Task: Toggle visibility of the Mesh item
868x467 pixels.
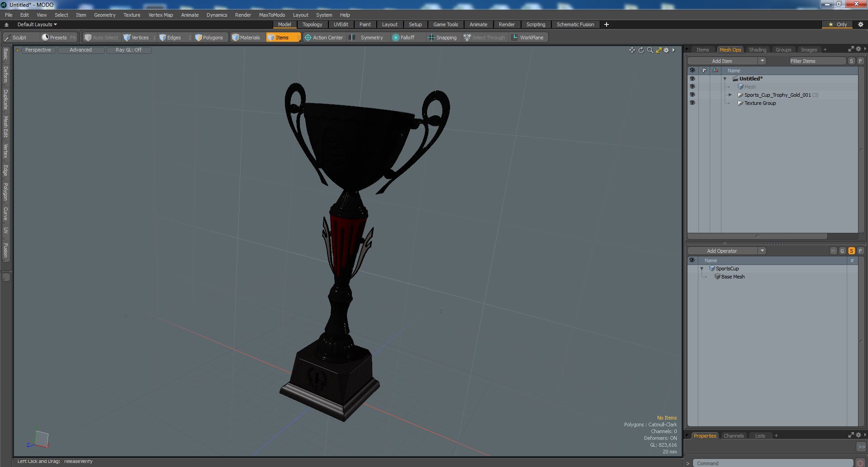Action: pos(692,87)
